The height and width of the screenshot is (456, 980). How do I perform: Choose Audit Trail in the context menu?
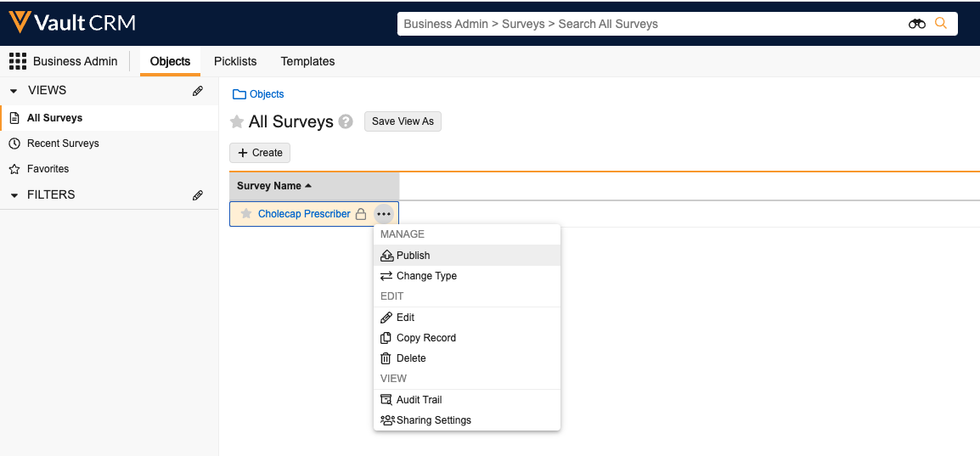click(x=419, y=400)
